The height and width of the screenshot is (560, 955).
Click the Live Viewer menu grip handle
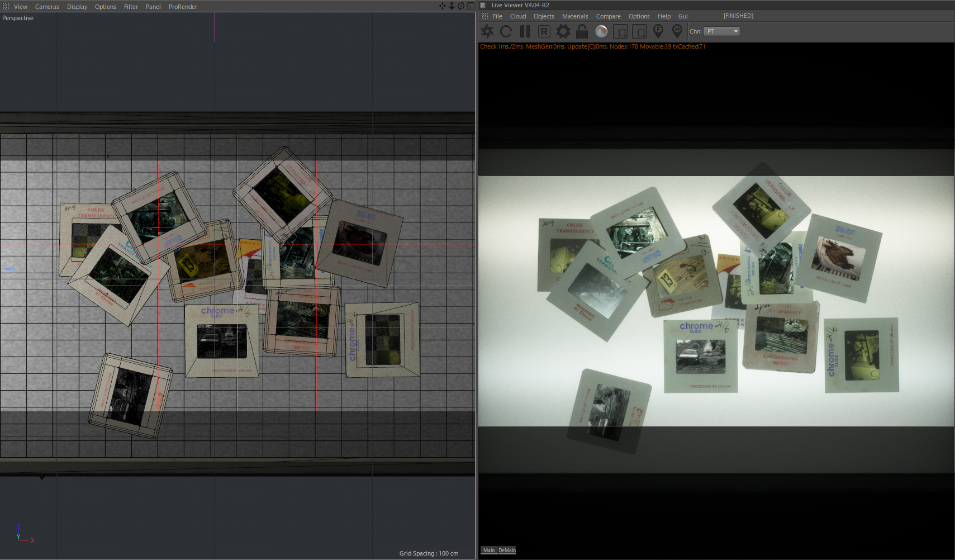pos(484,16)
